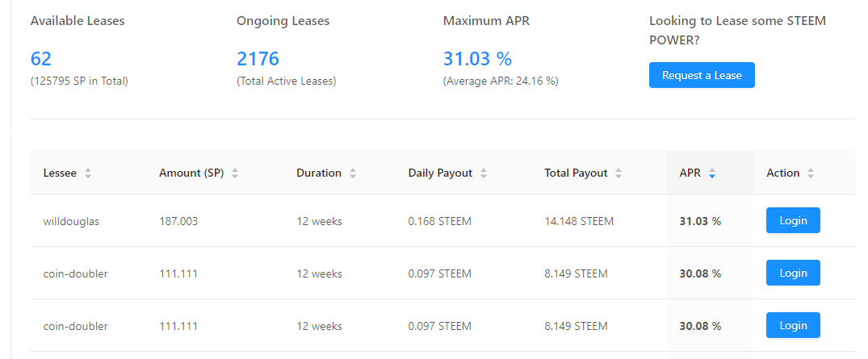
Task: Select the willdouglas lessee cell
Action: 71,221
